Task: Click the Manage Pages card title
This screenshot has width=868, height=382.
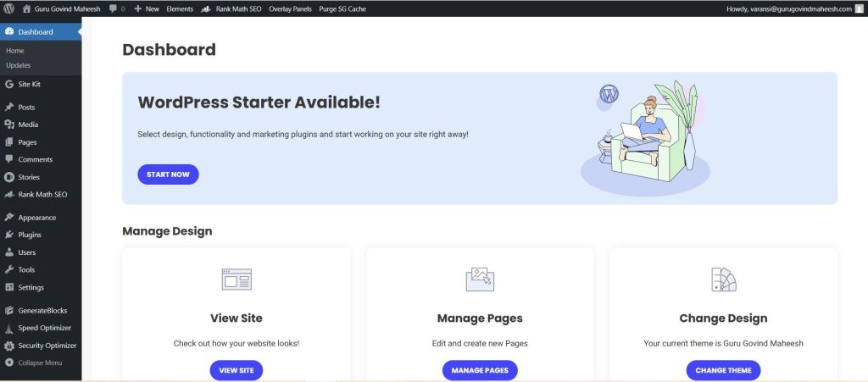Action: coord(480,318)
